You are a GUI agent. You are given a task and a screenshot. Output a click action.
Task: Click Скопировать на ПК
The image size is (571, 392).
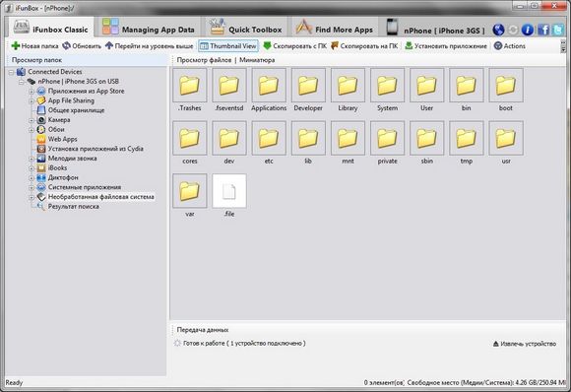[364, 46]
